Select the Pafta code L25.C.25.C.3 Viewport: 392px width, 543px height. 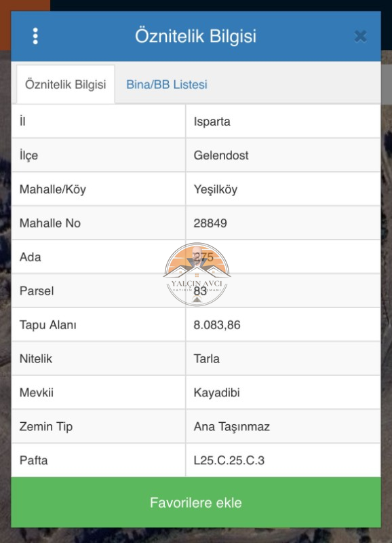pos(229,460)
